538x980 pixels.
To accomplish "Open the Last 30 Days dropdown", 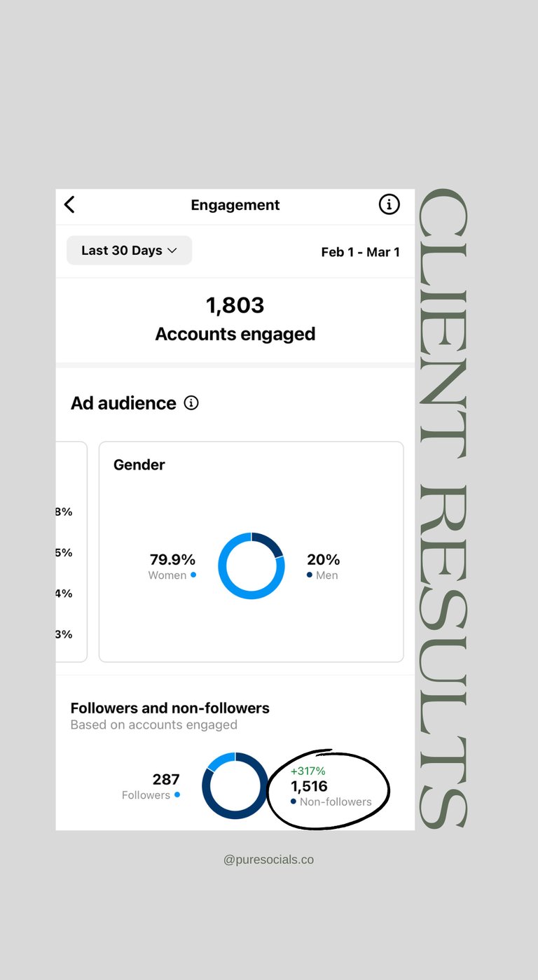I will [x=129, y=251].
